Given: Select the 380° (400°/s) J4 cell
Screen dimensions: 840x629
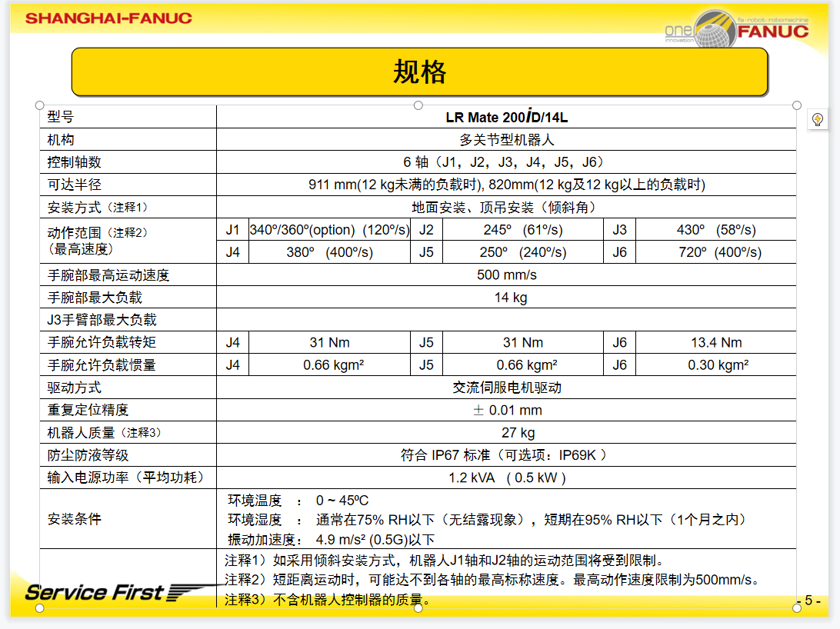Looking at the screenshot, I should tap(329, 252).
